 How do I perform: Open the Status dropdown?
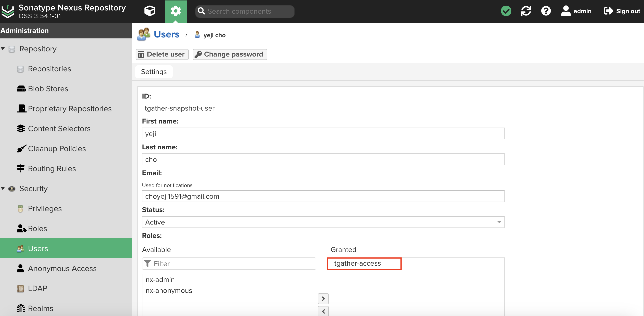click(323, 222)
